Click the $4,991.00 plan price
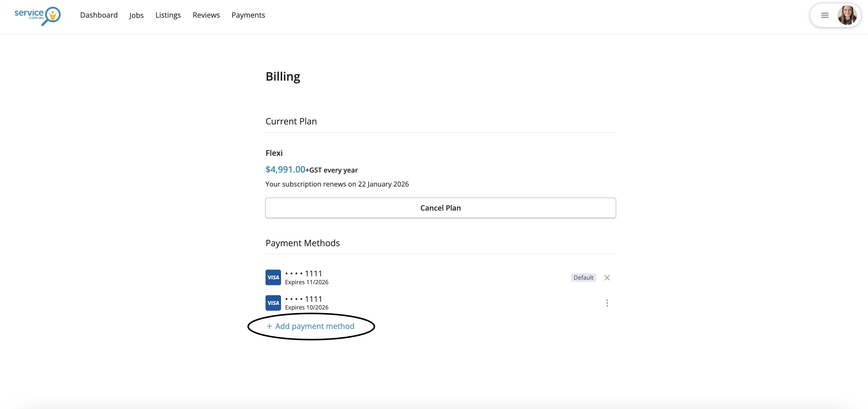Image resolution: width=868 pixels, height=409 pixels. tap(285, 169)
